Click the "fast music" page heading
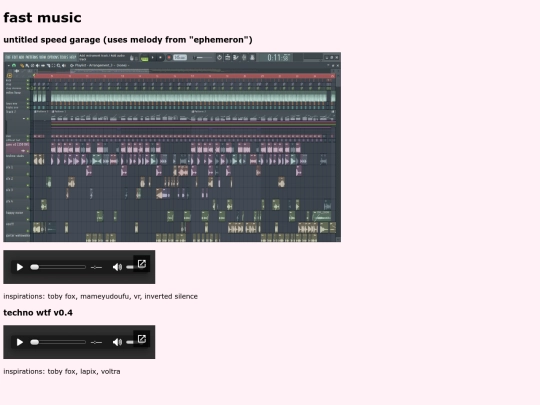 tap(42, 18)
